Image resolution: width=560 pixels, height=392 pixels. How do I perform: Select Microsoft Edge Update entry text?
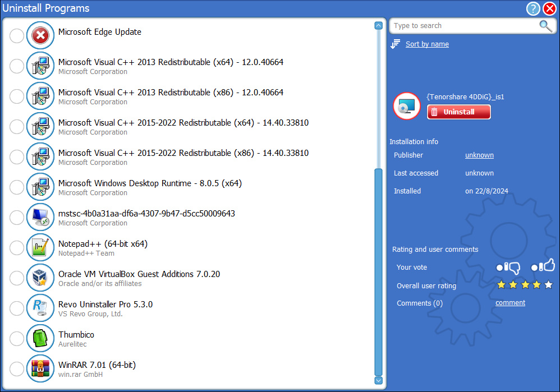click(x=100, y=32)
